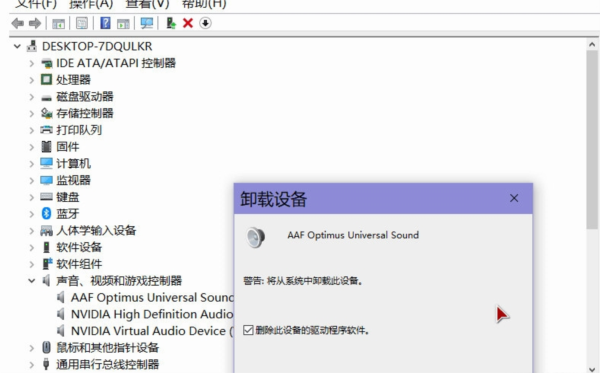
Task: Click the 软件组件 icon
Action: click(47, 264)
